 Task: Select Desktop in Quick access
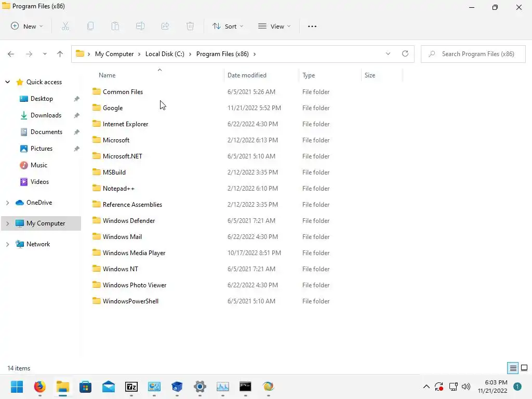[42, 99]
